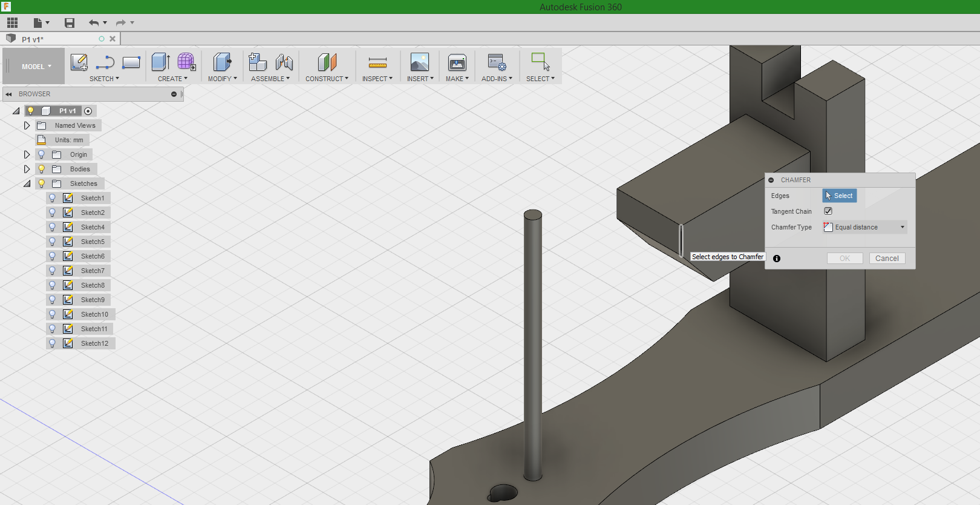Click the Select tool icon

[x=540, y=62]
